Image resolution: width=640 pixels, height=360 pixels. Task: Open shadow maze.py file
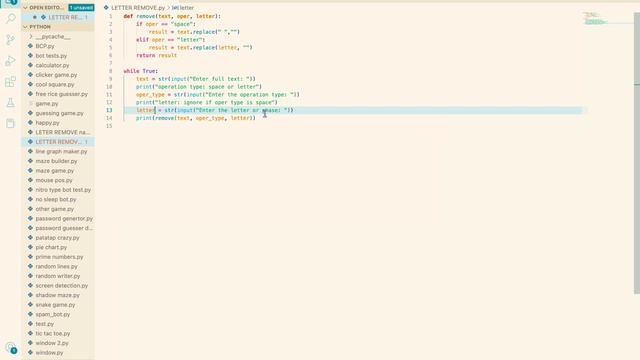(58, 295)
